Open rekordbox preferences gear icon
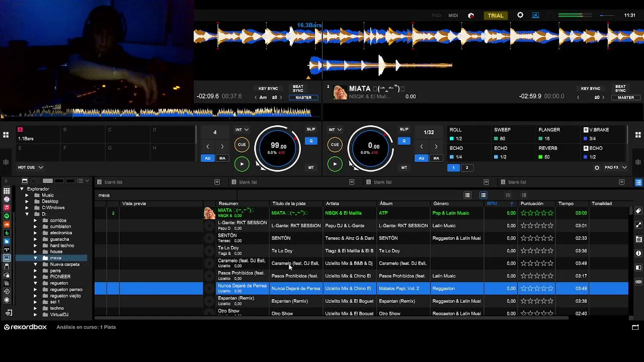The width and height of the screenshot is (644, 362). (x=520, y=16)
